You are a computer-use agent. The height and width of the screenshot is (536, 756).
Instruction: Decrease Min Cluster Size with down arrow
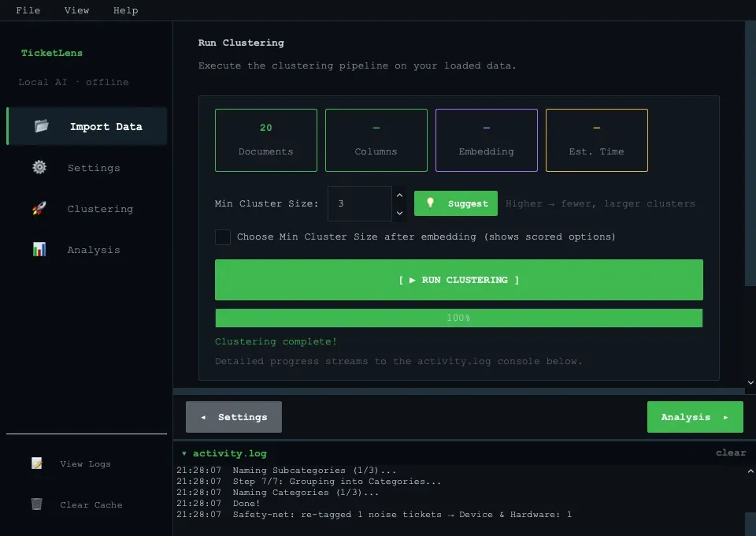tap(399, 213)
